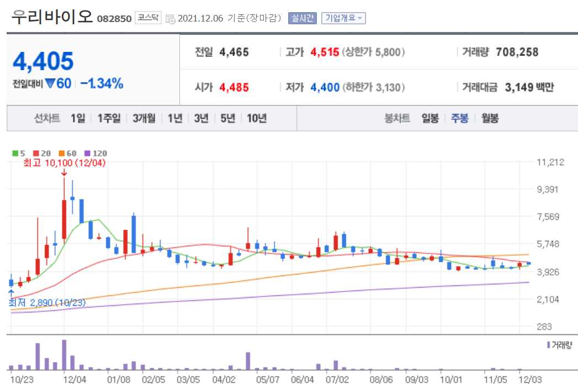
Task: Click the purple 120-day moving average color swatch
Action: (x=87, y=152)
